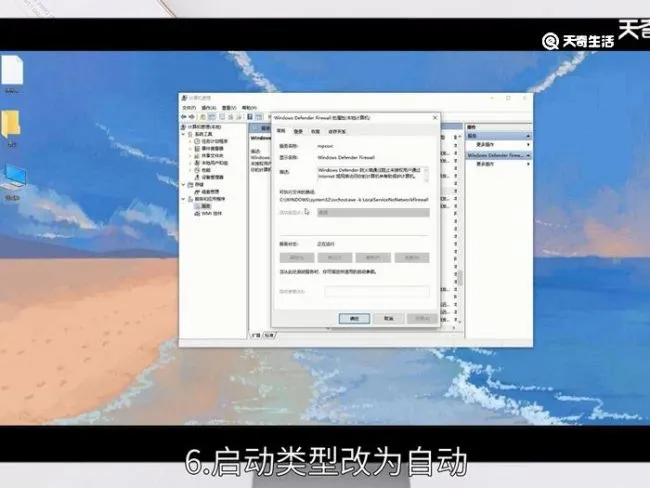The height and width of the screenshot is (488, 650).
Task: Click the Apply (应用) button
Action: (x=422, y=318)
